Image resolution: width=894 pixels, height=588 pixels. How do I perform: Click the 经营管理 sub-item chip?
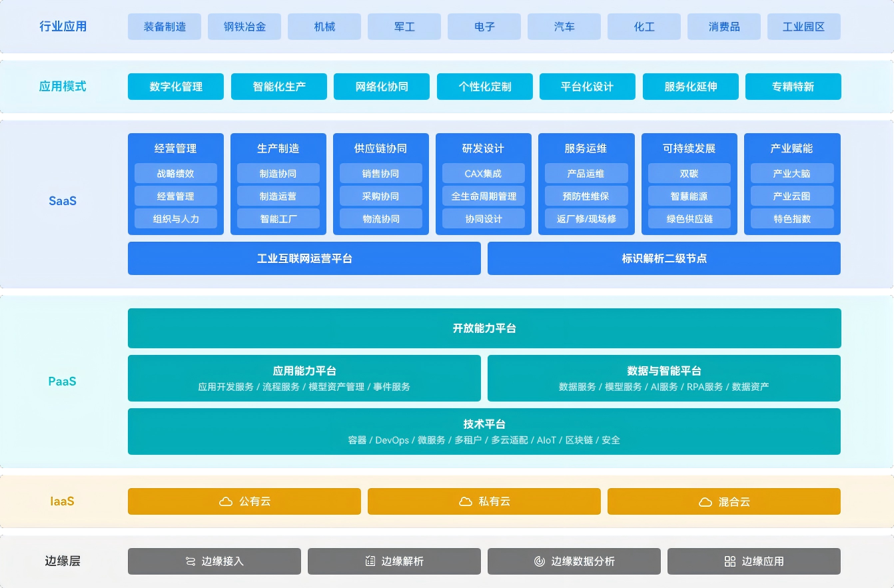click(176, 196)
